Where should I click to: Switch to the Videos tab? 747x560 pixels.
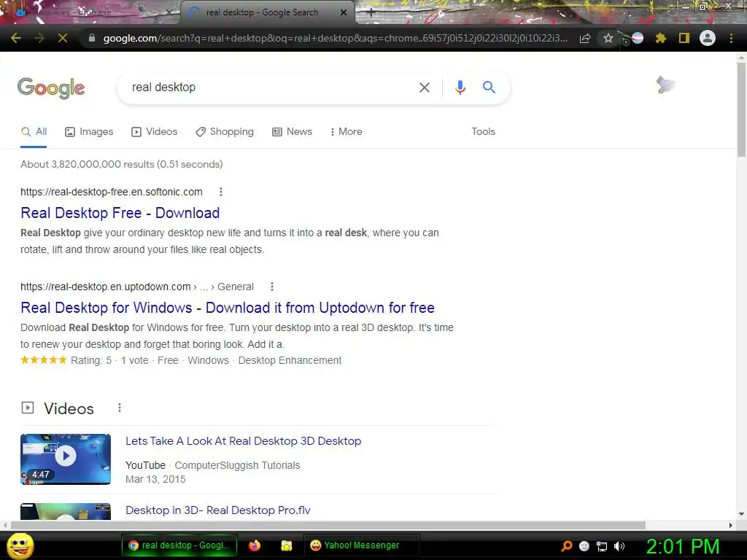(155, 132)
